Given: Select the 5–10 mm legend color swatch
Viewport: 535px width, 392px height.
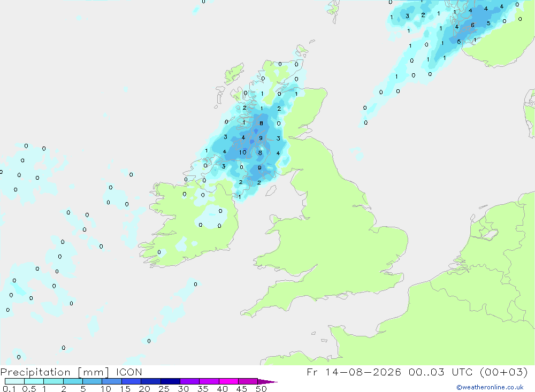Looking at the screenshot, I should (93, 381).
